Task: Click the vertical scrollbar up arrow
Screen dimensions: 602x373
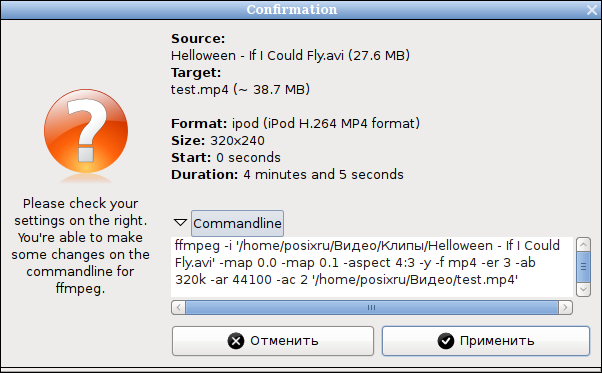Action: click(583, 244)
